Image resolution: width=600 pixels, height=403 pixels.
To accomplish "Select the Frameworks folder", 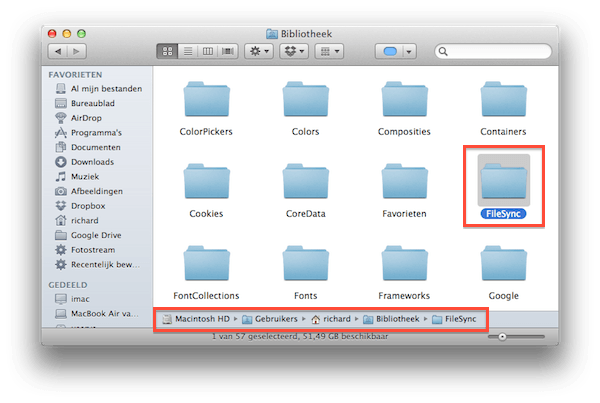I will [404, 273].
